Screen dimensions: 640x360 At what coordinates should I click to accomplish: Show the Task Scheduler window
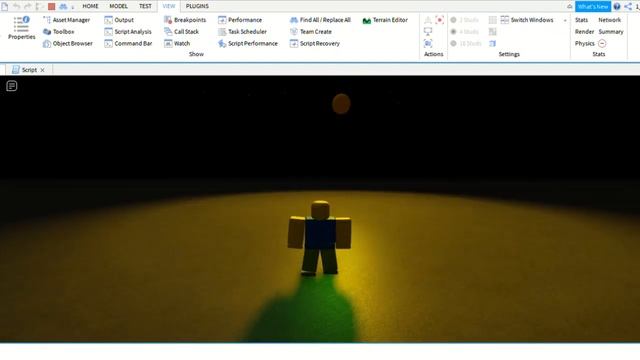tap(242, 31)
